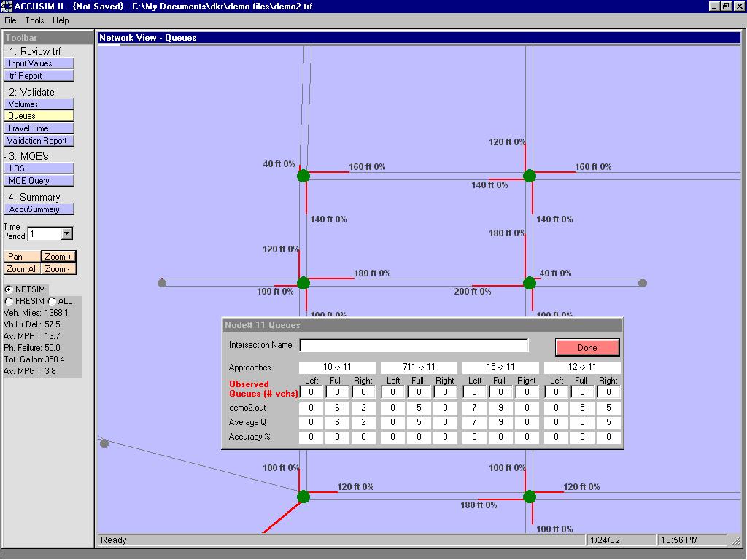Click the green node near '40 ft 0%' middle-right
This screenshot has width=747, height=560.
click(x=530, y=283)
